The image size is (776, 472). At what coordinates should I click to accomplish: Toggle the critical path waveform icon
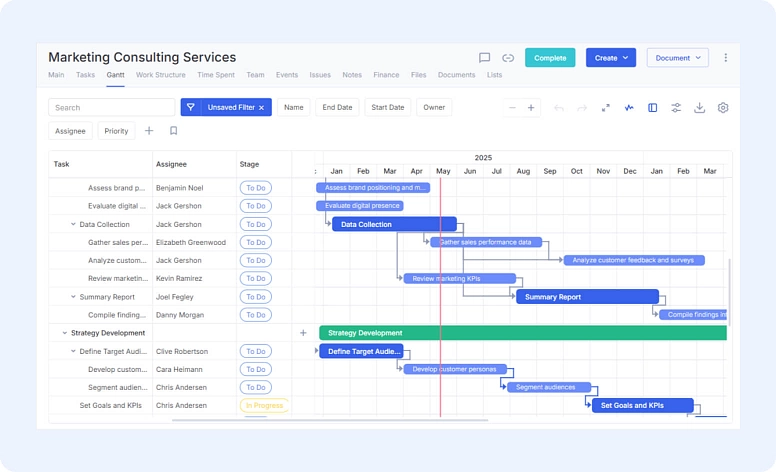pos(629,108)
